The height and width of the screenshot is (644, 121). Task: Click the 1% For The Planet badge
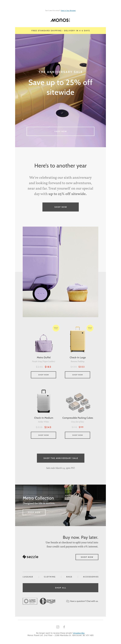point(48,601)
